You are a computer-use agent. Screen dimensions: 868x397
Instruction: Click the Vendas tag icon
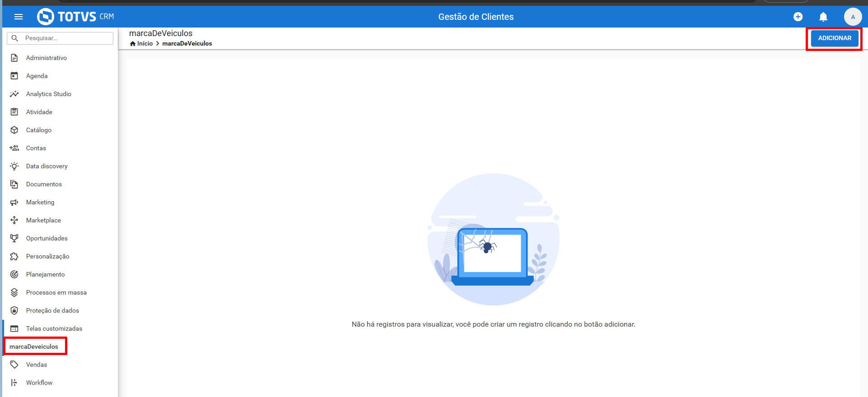(x=14, y=365)
